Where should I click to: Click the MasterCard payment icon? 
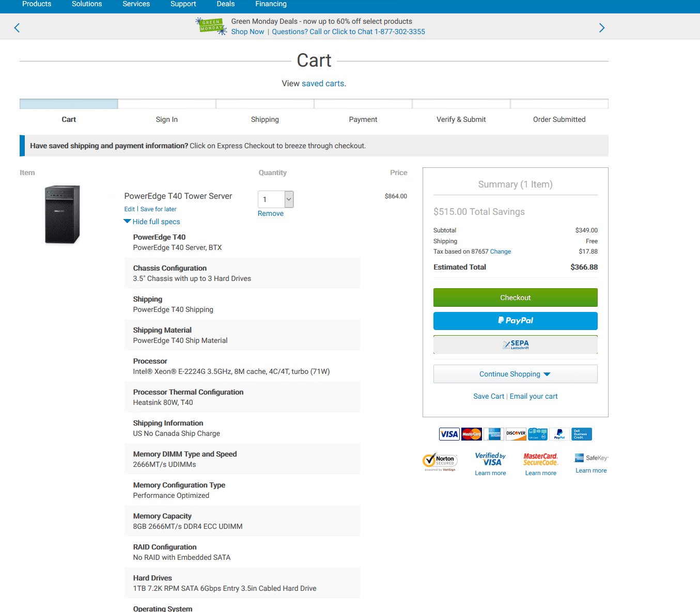click(x=472, y=434)
